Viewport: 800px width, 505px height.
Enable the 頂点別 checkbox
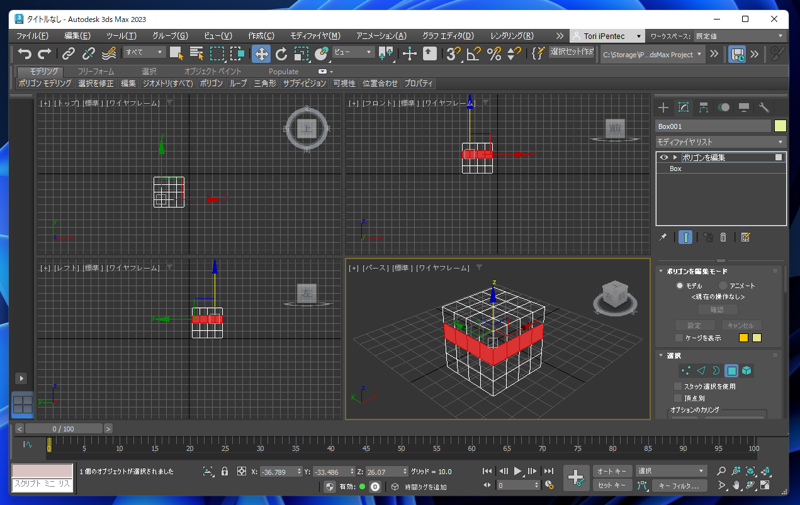(678, 398)
